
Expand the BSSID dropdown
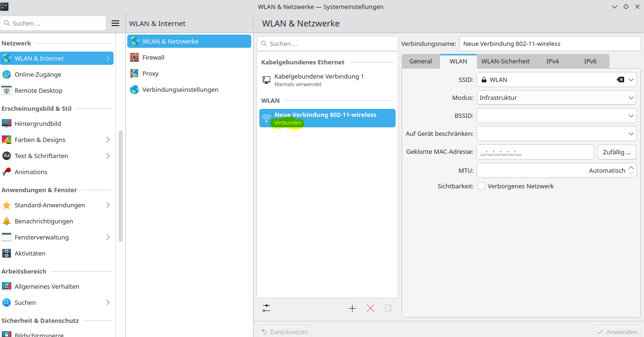point(631,115)
